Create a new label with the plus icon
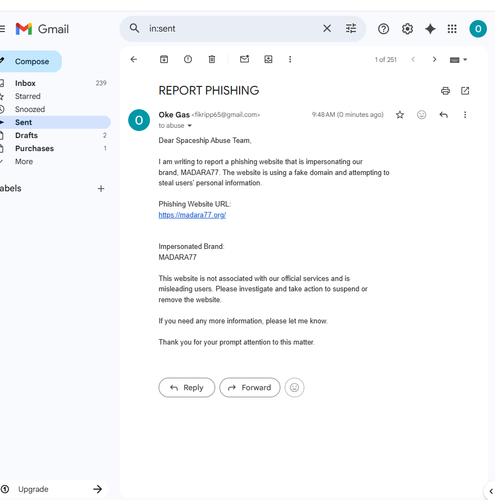Screen dimensions: 495x500 tap(101, 189)
